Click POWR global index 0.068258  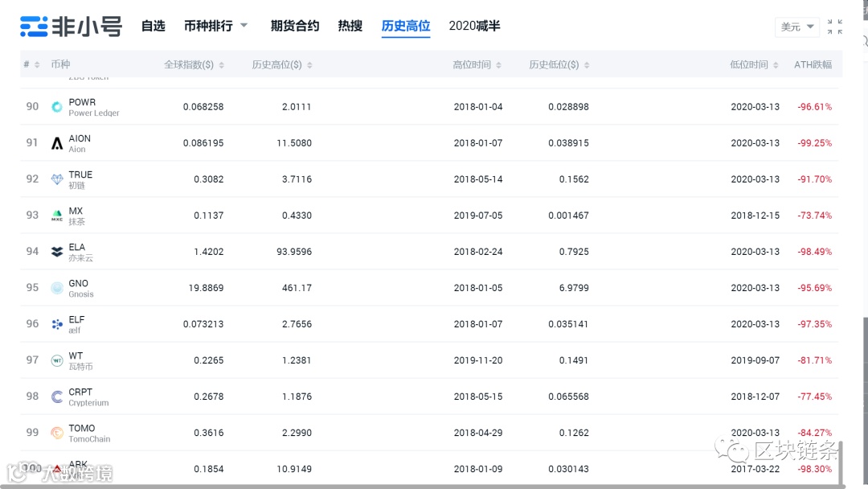tap(203, 107)
